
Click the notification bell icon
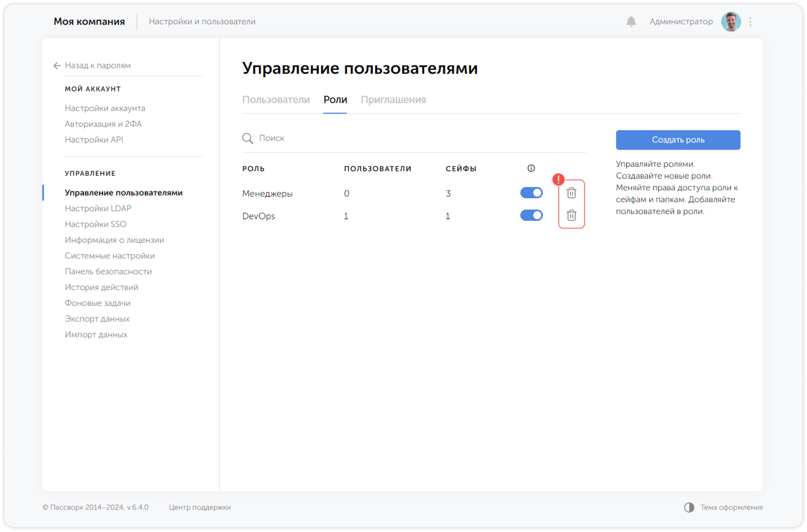631,22
